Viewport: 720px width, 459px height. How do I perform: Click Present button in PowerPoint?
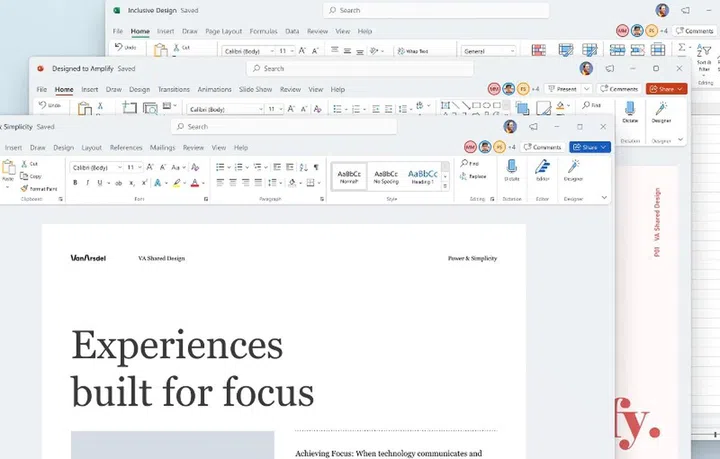[x=563, y=89]
